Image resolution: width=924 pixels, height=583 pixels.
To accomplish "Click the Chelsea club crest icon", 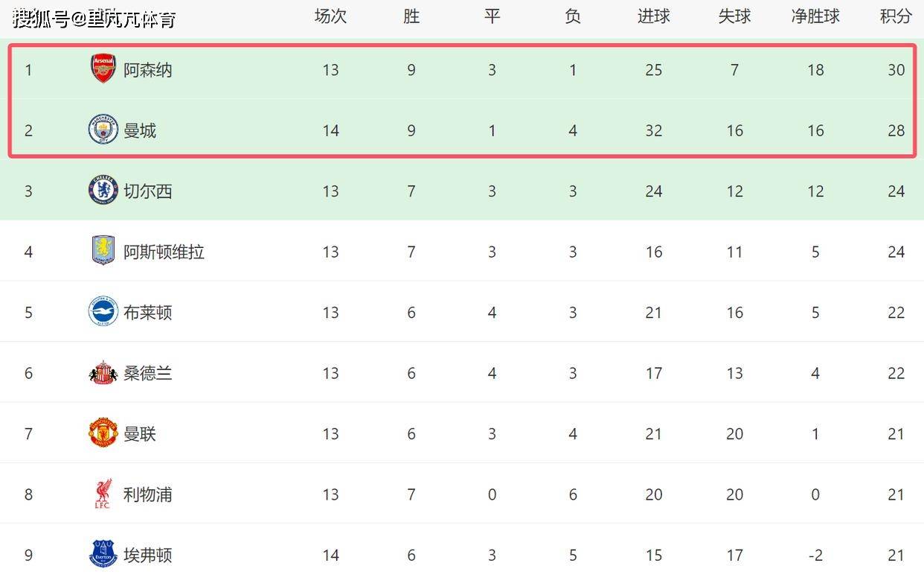I will tap(103, 191).
